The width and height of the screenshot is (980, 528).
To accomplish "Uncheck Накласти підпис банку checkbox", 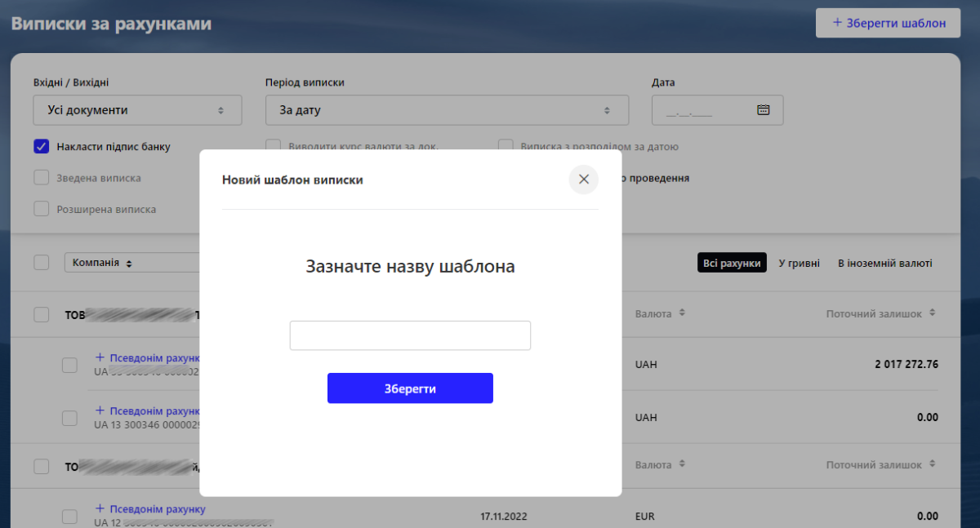I will point(42,147).
